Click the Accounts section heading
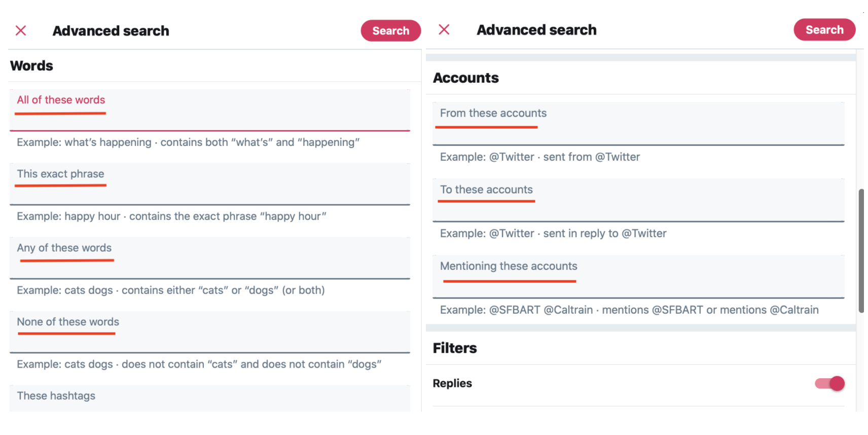Image resolution: width=868 pixels, height=435 pixels. [x=465, y=78]
